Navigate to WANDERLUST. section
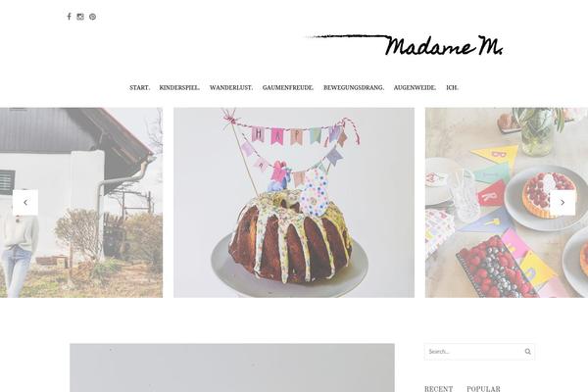 (x=231, y=87)
